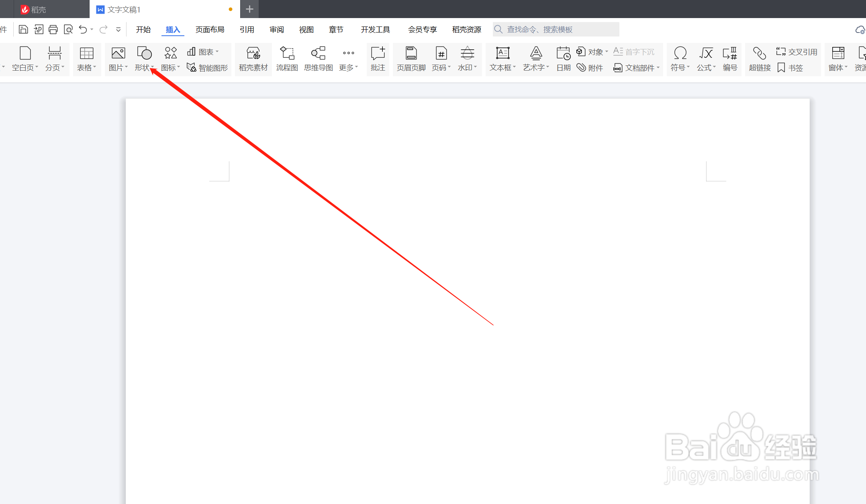Click the 书签 bookmark button

click(790, 68)
